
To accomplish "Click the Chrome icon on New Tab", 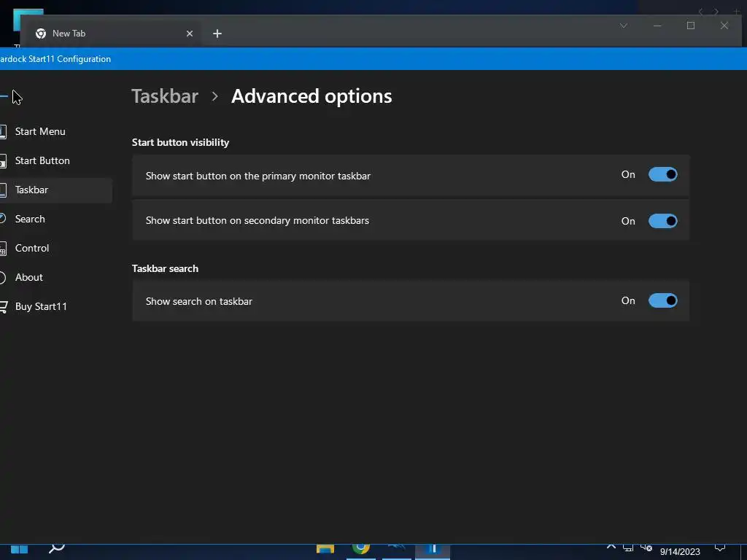I will coord(41,34).
